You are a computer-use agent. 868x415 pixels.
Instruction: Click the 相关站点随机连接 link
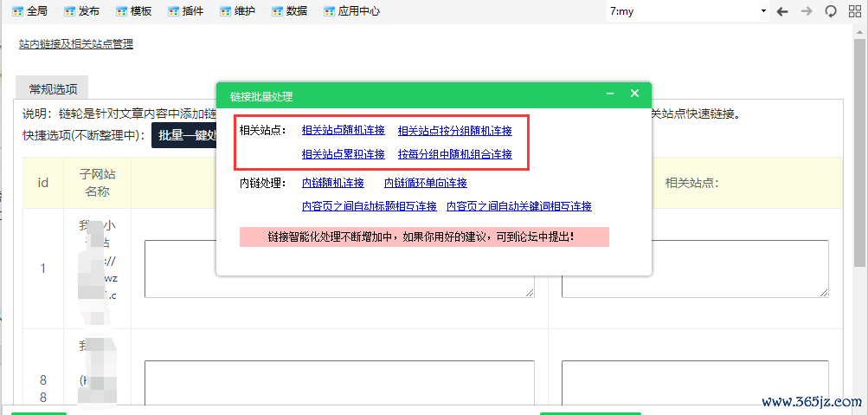343,131
